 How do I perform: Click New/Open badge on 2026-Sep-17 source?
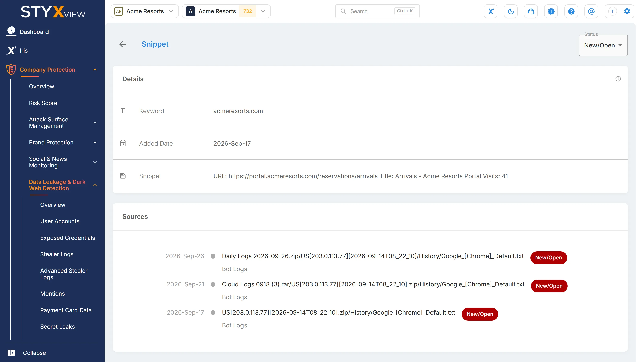[x=480, y=314]
